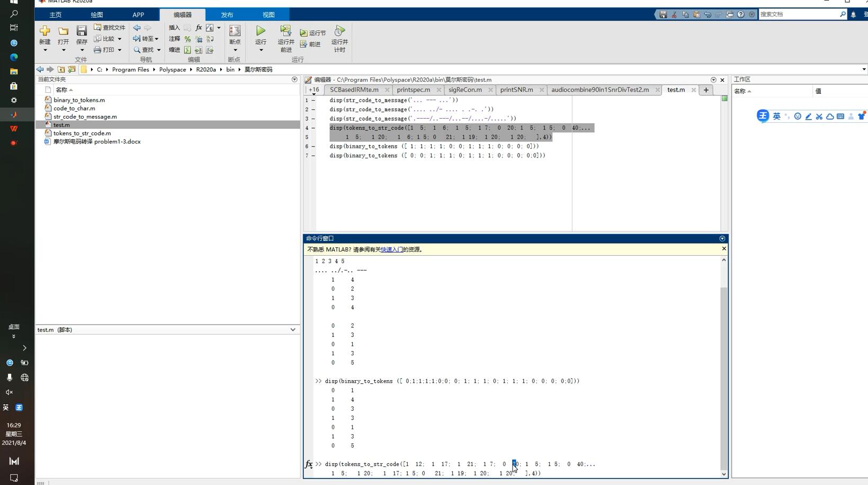Screen dimensions: 868x485
Task: Click the input method soft keyboard icon
Action: click(x=840, y=116)
